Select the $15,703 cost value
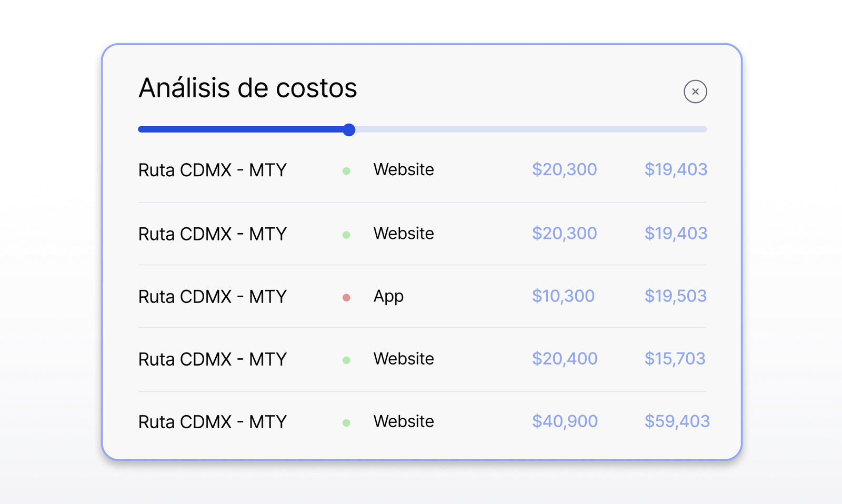Image resolution: width=842 pixels, height=504 pixels. pos(675,359)
